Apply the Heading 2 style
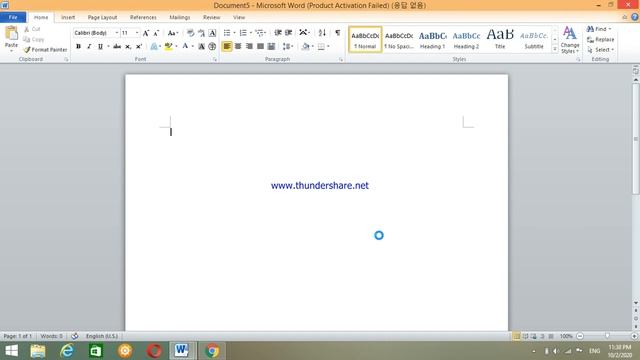 point(466,40)
